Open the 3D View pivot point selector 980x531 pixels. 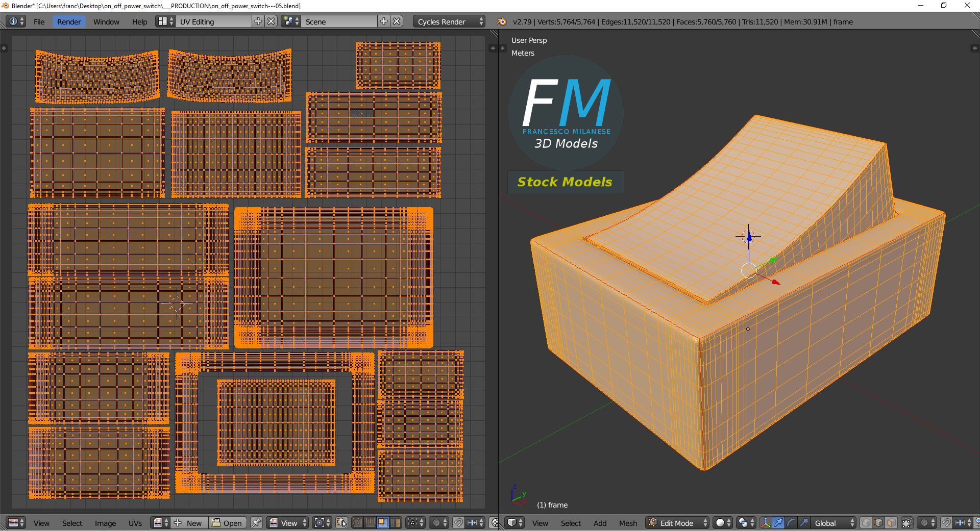(746, 523)
